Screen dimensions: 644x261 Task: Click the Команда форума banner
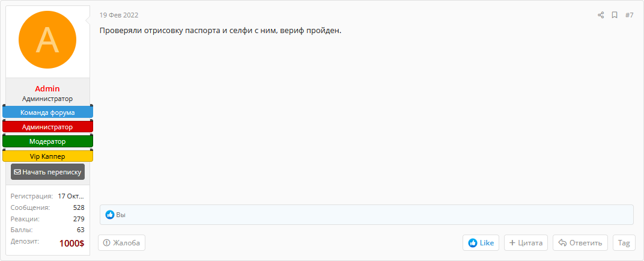click(x=47, y=112)
